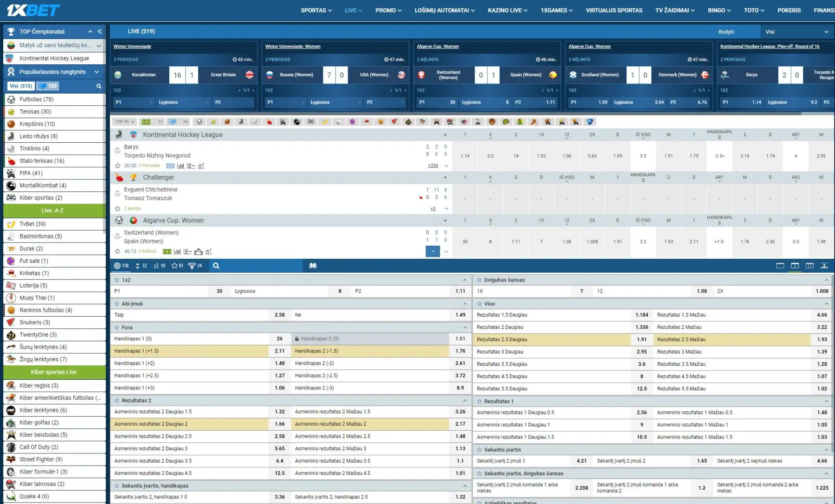Open search in bet markets toolbar

(216, 266)
